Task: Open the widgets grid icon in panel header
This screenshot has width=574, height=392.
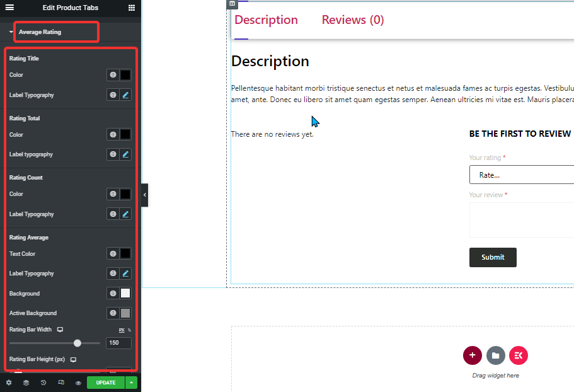Action: click(132, 8)
